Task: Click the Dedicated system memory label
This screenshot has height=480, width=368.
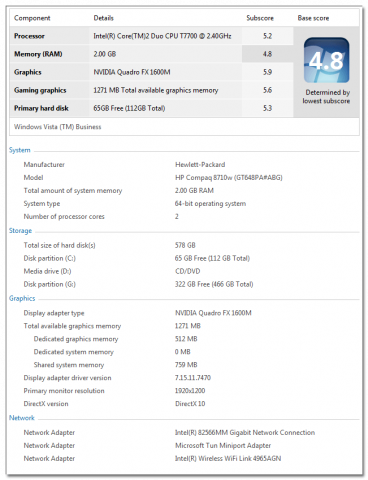Action: [74, 352]
